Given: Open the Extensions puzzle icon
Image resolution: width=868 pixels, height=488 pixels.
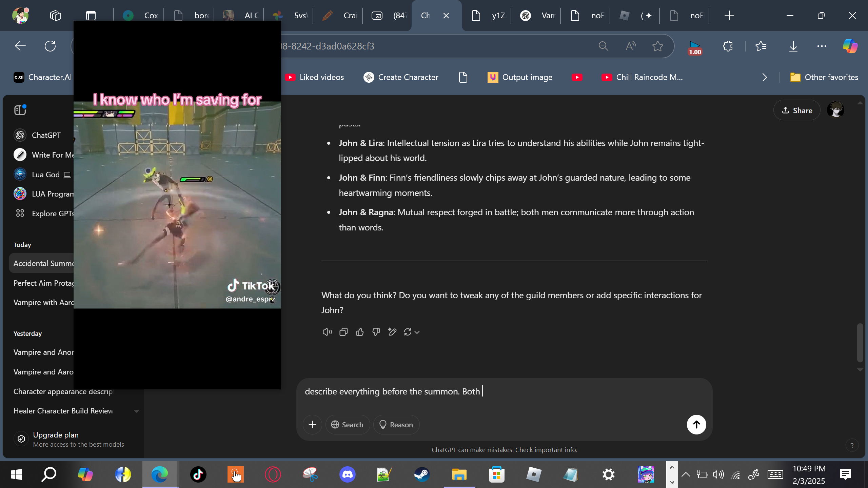Looking at the screenshot, I should point(728,46).
